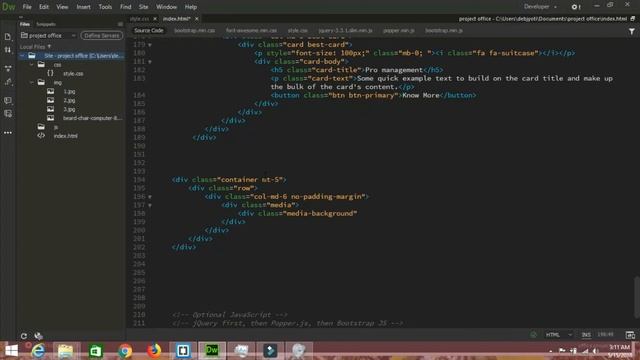
Task: Click the Dw application logo
Action: coord(8,7)
